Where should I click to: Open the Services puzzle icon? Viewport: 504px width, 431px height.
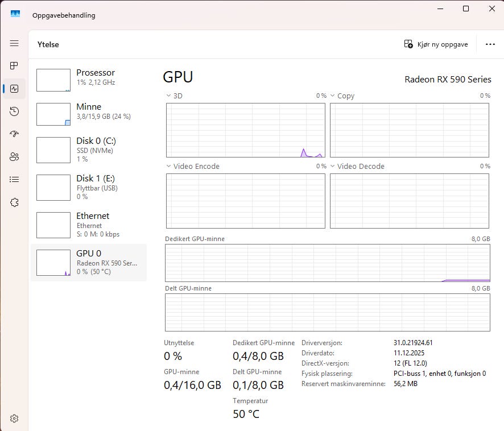click(x=14, y=202)
